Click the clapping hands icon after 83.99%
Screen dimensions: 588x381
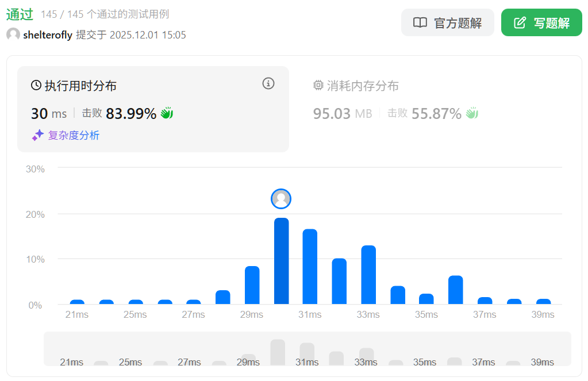click(167, 113)
